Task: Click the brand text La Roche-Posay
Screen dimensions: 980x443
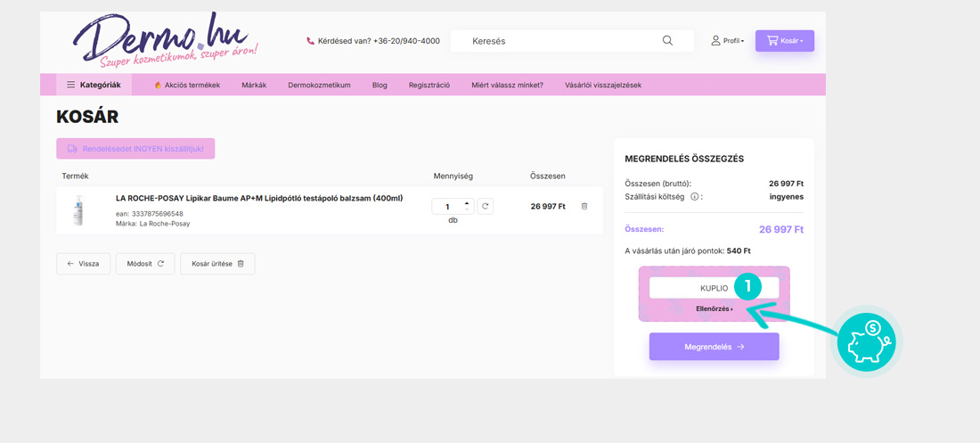Action: tap(165, 223)
